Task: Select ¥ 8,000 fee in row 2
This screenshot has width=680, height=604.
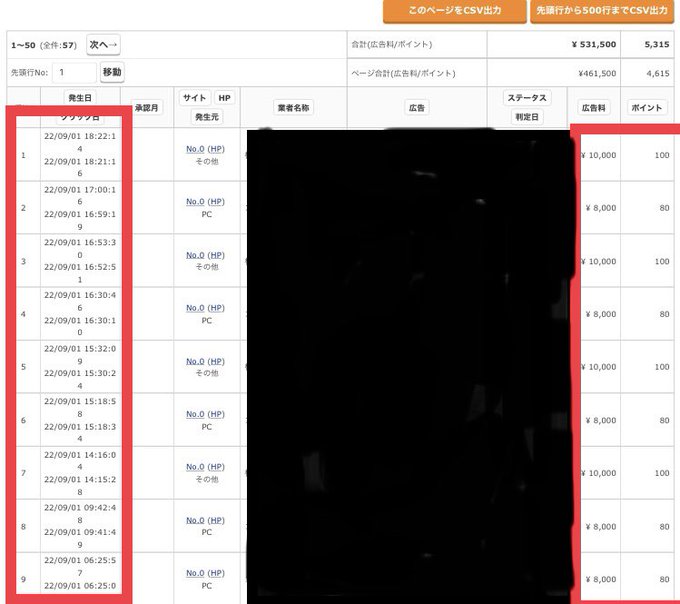Action: pyautogui.click(x=601, y=208)
